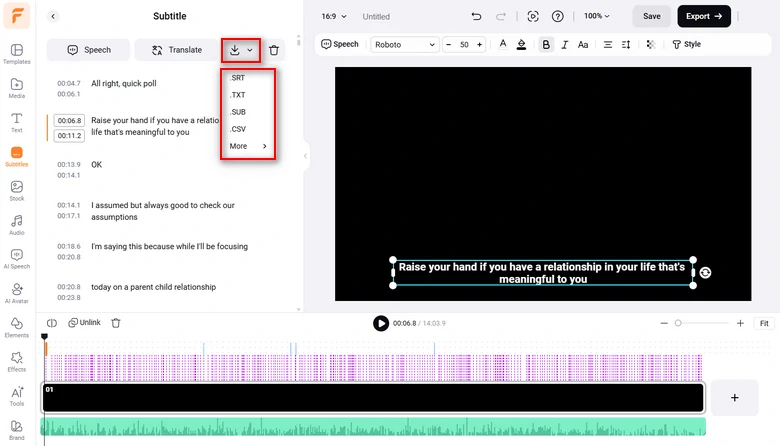Increase font size with plus
This screenshot has width=780, height=446.
[480, 44]
